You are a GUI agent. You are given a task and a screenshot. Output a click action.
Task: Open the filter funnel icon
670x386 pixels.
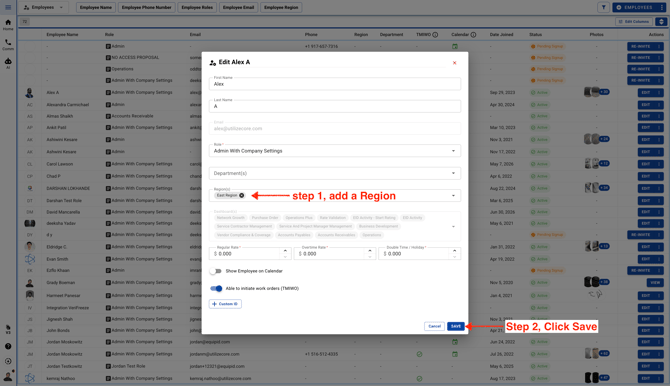603,7
